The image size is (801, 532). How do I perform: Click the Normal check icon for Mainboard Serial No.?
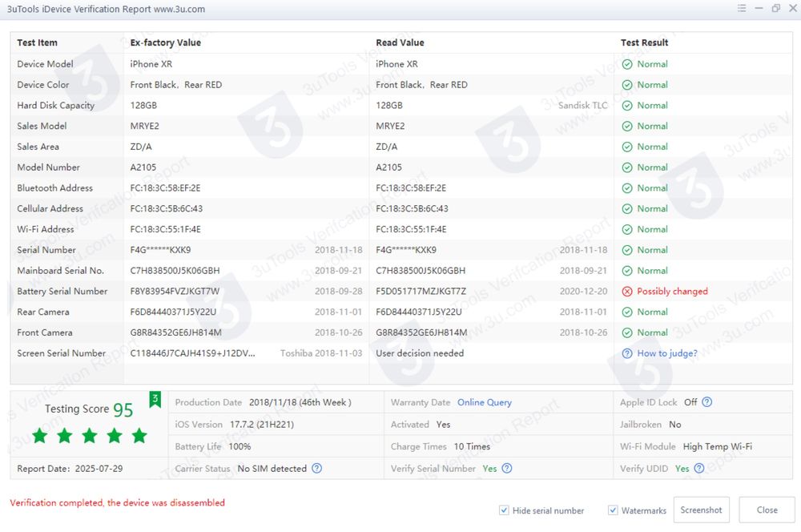point(627,271)
